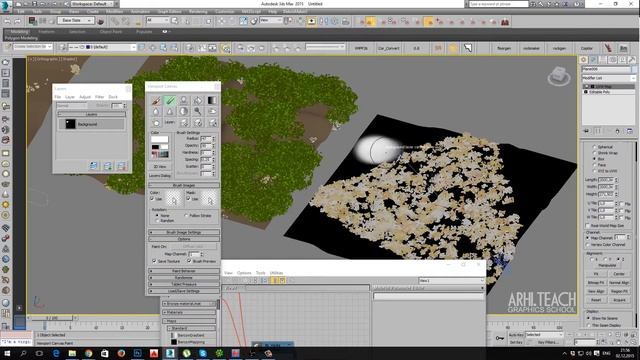This screenshot has height=360, width=640.
Task: Select the Contrast tool in Viewport Canvas
Action: tap(184, 111)
